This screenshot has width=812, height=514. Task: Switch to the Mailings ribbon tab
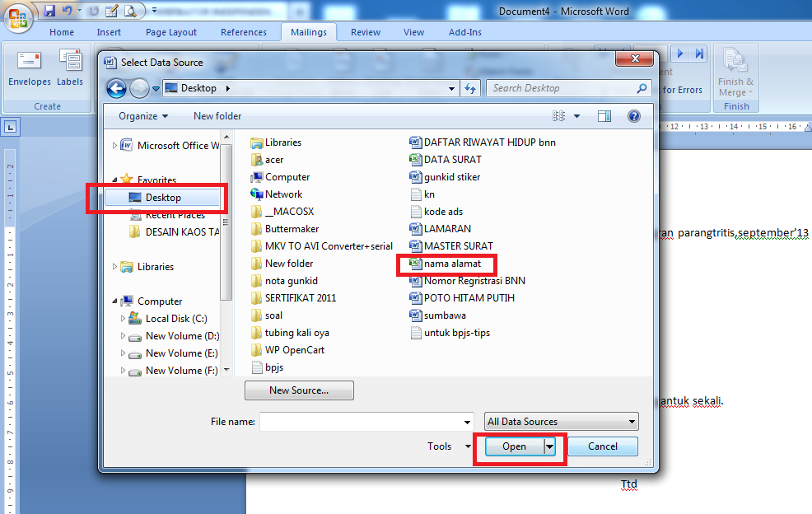tap(309, 32)
